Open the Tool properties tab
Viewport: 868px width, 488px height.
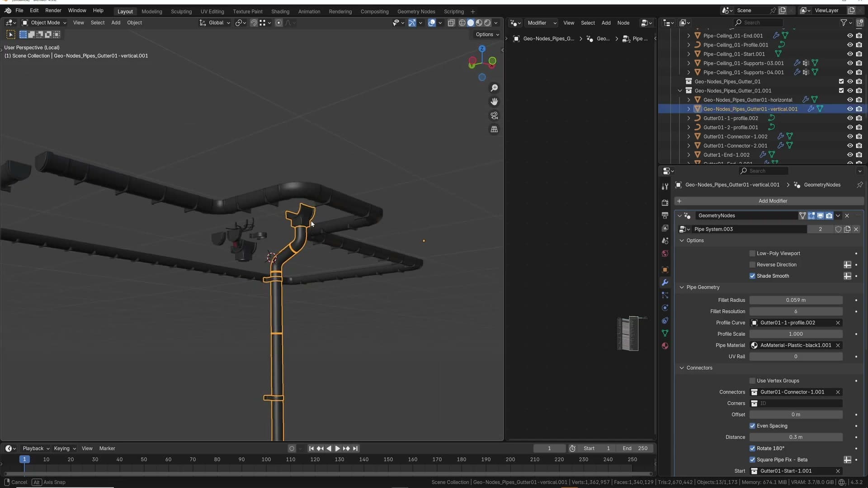coord(665,187)
